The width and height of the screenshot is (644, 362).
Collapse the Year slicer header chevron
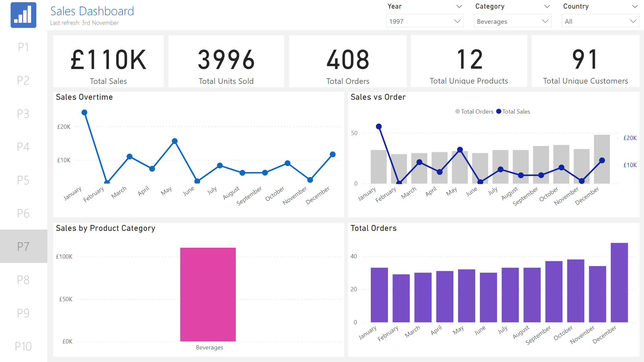coord(459,7)
